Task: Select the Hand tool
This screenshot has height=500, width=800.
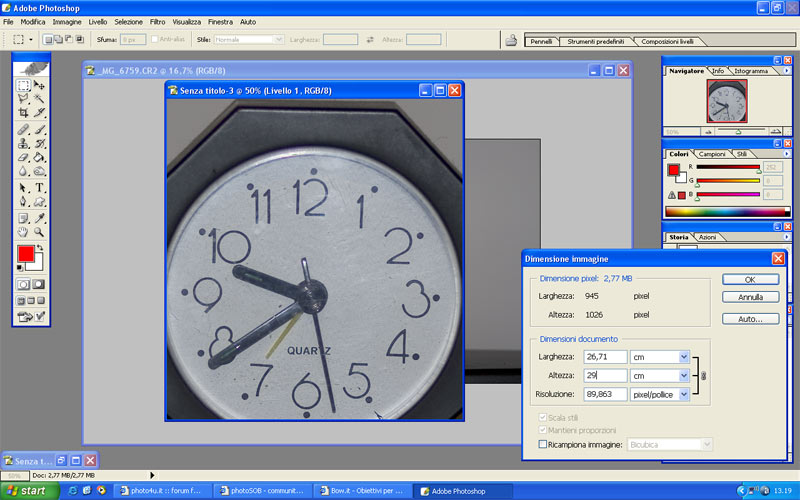Action: [23, 232]
